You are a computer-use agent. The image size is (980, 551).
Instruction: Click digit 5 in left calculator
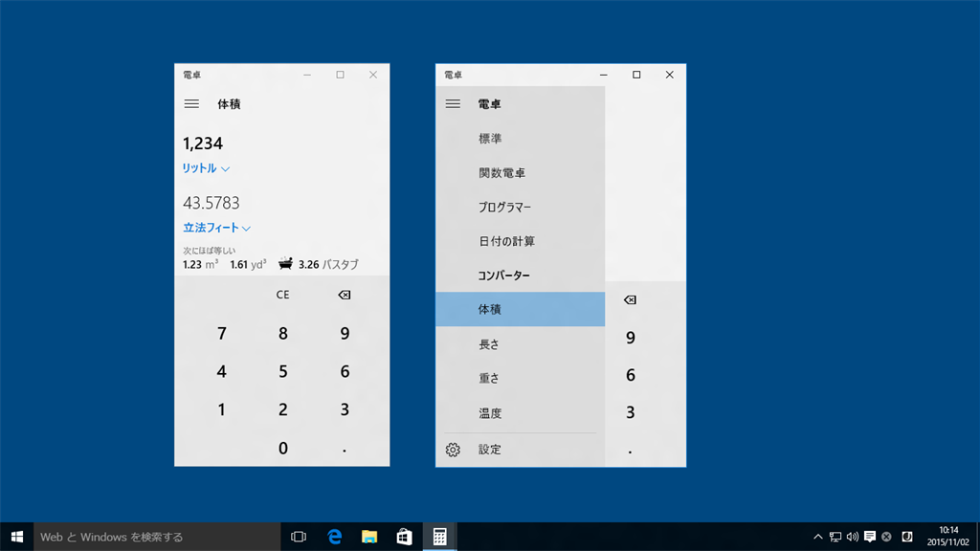pyautogui.click(x=282, y=372)
